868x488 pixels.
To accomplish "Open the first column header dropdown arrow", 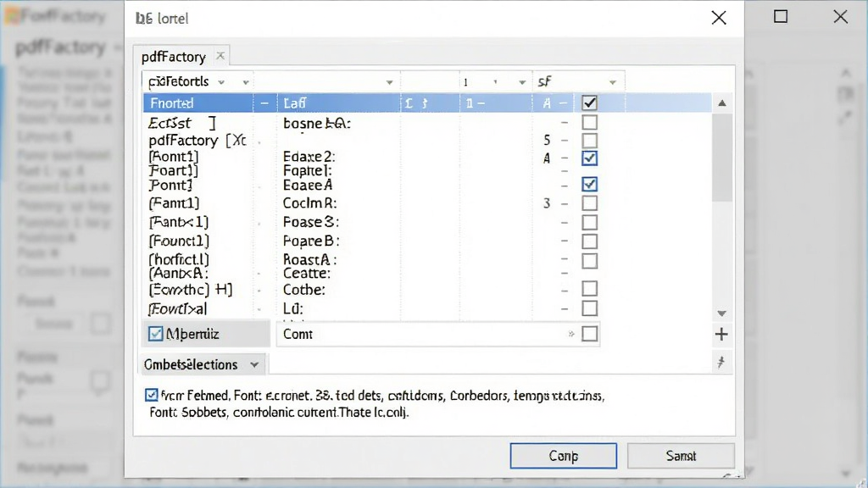I will 221,82.
